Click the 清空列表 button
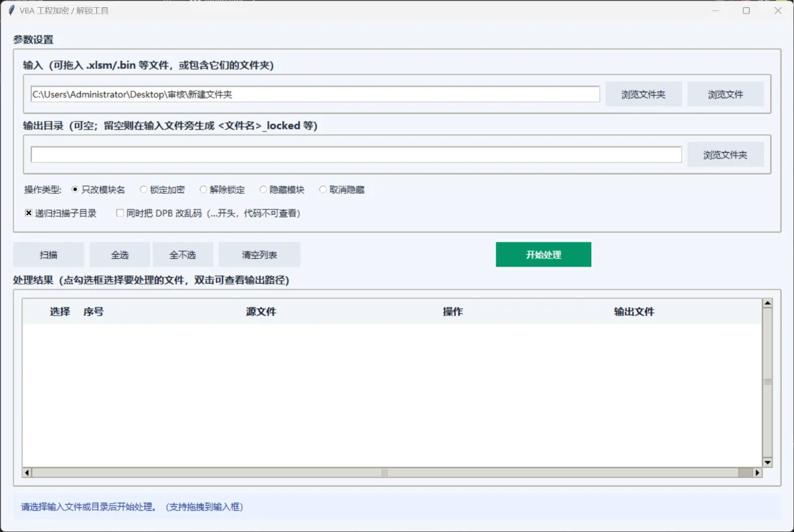Image resolution: width=794 pixels, height=532 pixels. click(x=259, y=254)
